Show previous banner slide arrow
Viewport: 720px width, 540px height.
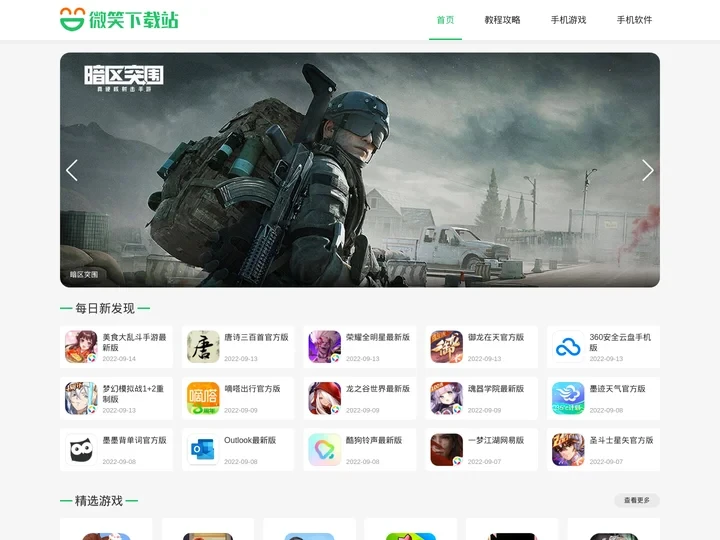pos(72,170)
